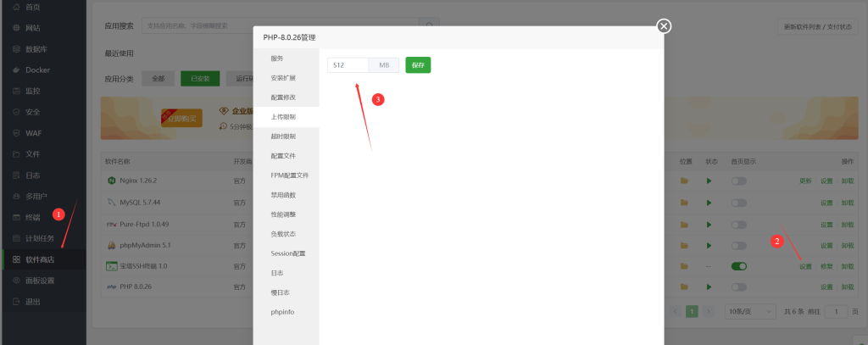Click 设置 link for 宝塔SSH终端 row
Viewport: 868px width, 345px height.
[x=804, y=266]
